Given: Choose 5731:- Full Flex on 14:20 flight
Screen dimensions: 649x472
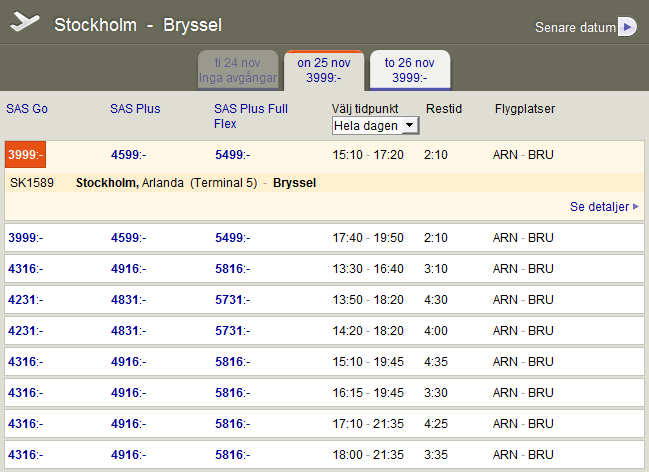Looking at the screenshot, I should (232, 331).
